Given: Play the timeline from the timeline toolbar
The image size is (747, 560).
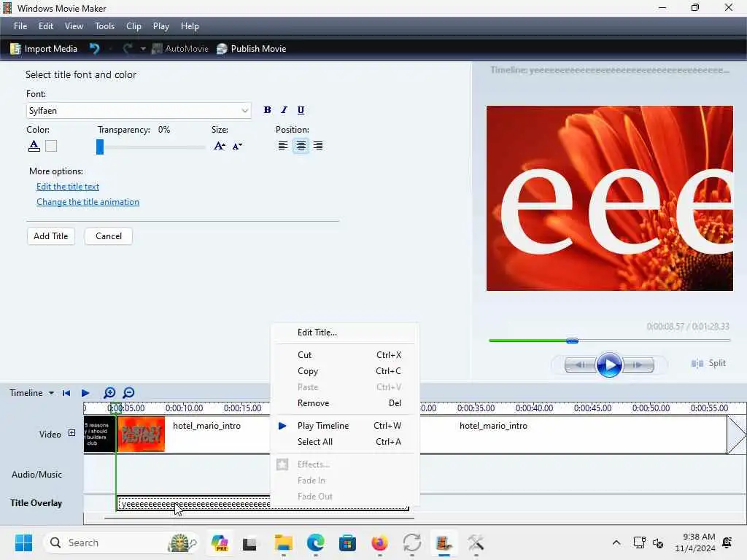Looking at the screenshot, I should (x=85, y=393).
